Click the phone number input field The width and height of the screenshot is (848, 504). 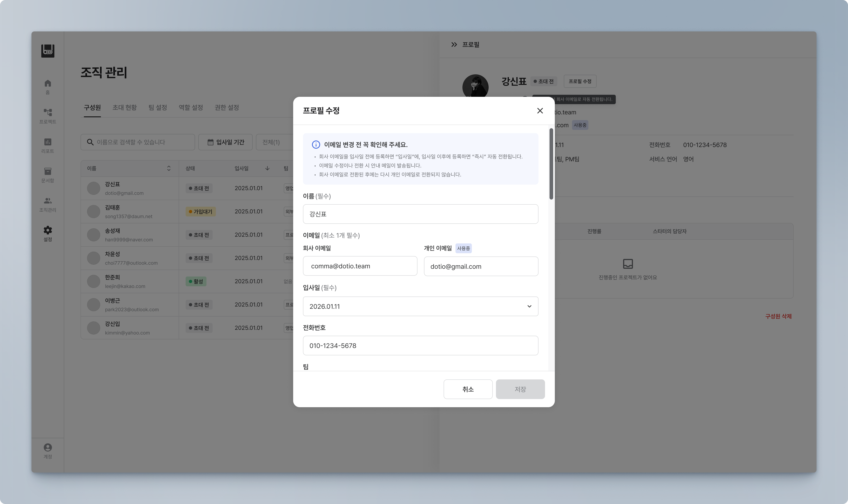point(420,346)
